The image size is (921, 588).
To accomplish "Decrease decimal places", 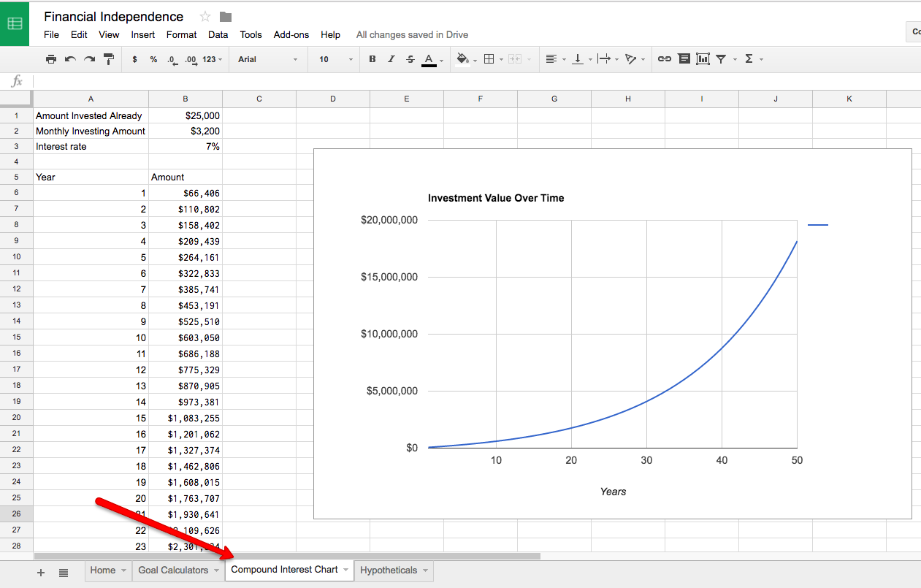I will (x=172, y=59).
